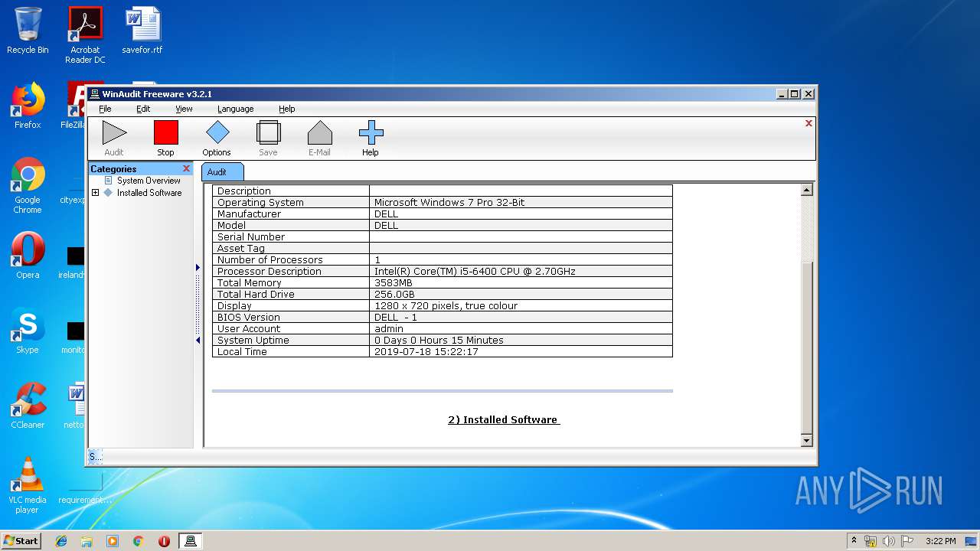
Task: Select System Overview in Categories tree
Action: pos(149,181)
